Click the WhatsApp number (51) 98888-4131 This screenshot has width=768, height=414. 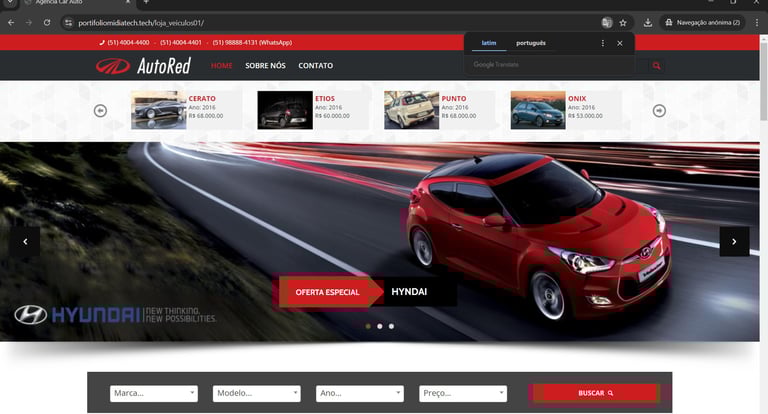point(252,43)
